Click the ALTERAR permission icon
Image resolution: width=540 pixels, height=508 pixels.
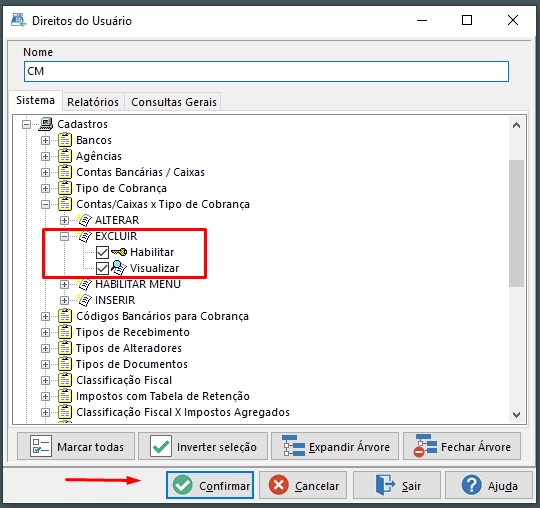(84, 220)
